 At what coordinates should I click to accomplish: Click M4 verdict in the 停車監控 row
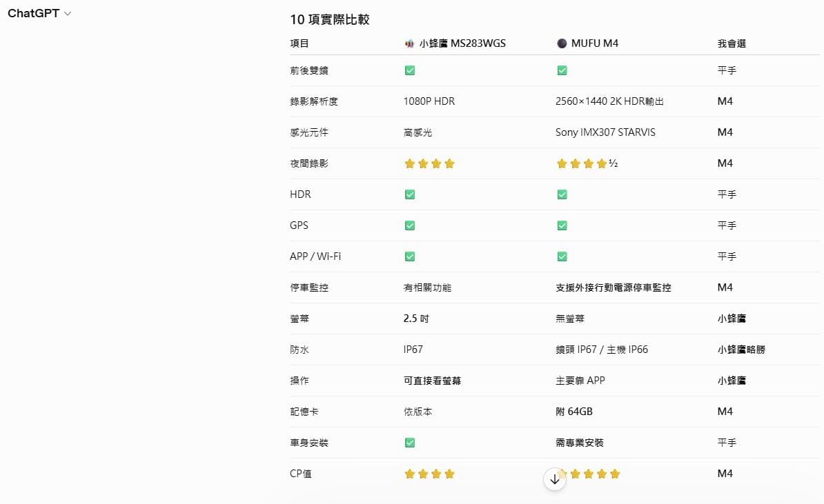pos(725,288)
